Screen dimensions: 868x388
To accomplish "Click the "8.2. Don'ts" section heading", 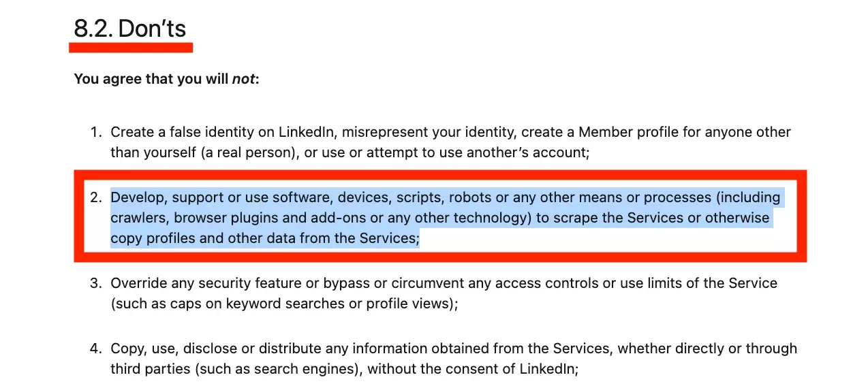I will pos(129,29).
